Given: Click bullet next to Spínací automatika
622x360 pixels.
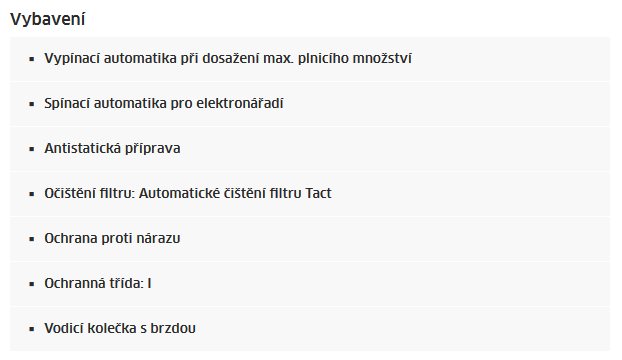Looking at the screenshot, I should [x=32, y=104].
